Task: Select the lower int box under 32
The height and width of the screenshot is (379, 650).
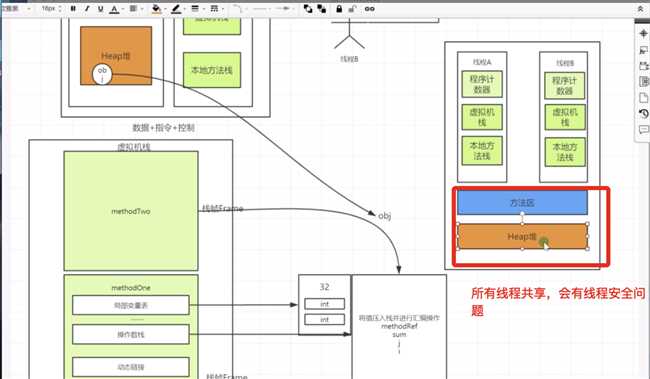Action: [x=325, y=320]
